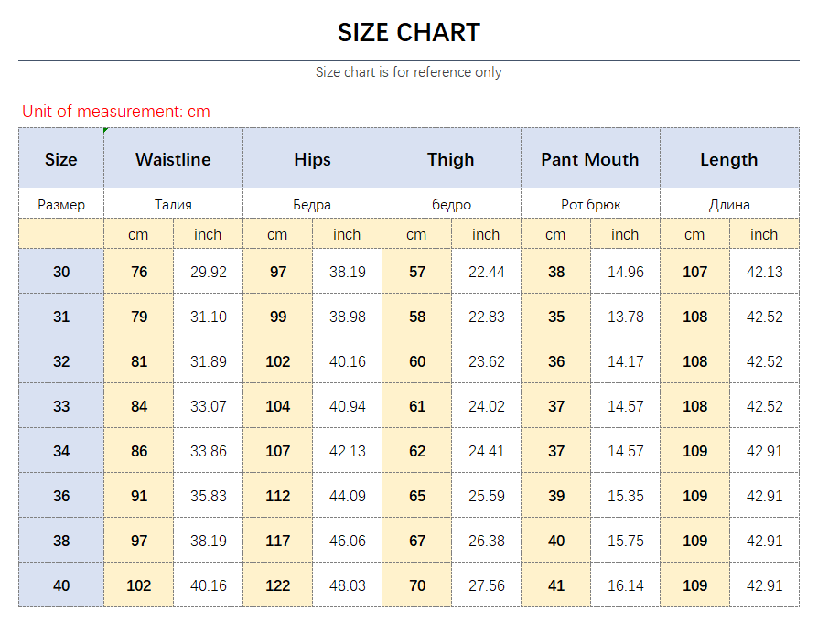
Task: Select the Thigh column header
Action: tap(451, 159)
